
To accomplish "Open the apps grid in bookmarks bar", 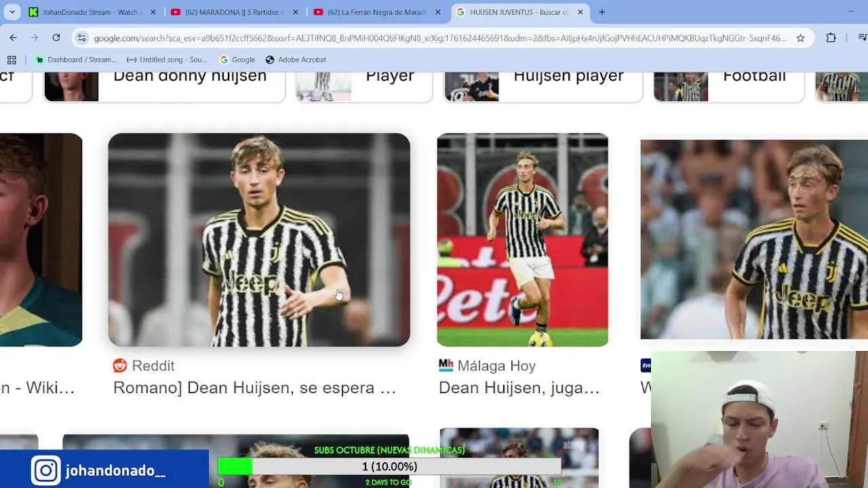I will click(12, 60).
